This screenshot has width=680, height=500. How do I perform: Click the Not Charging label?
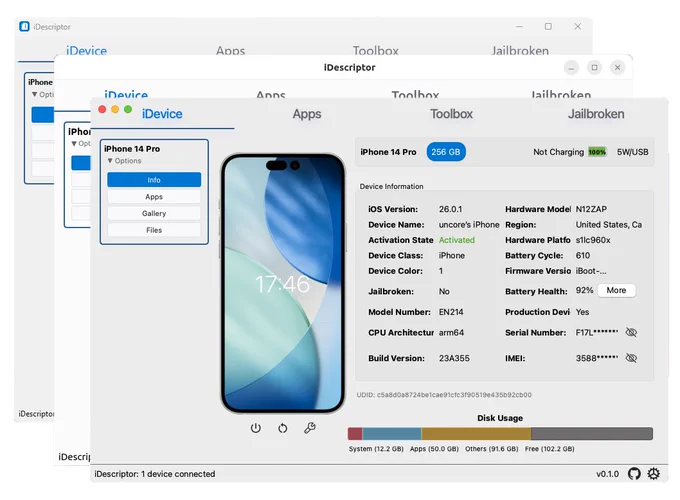click(559, 152)
